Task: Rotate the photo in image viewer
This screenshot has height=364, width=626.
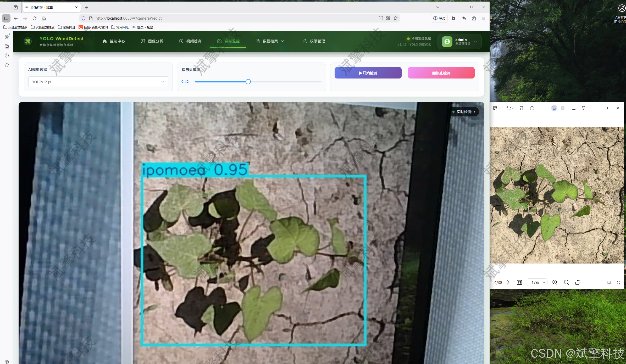Action: (x=578, y=282)
